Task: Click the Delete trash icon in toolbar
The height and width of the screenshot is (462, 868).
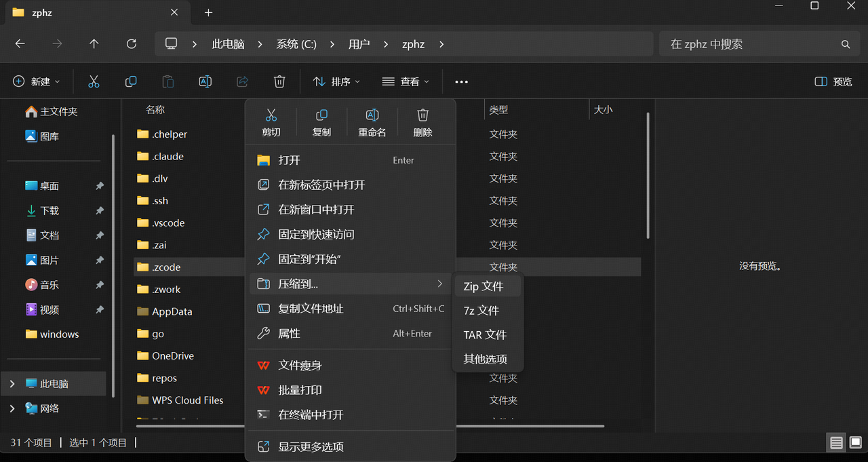Action: pos(279,81)
